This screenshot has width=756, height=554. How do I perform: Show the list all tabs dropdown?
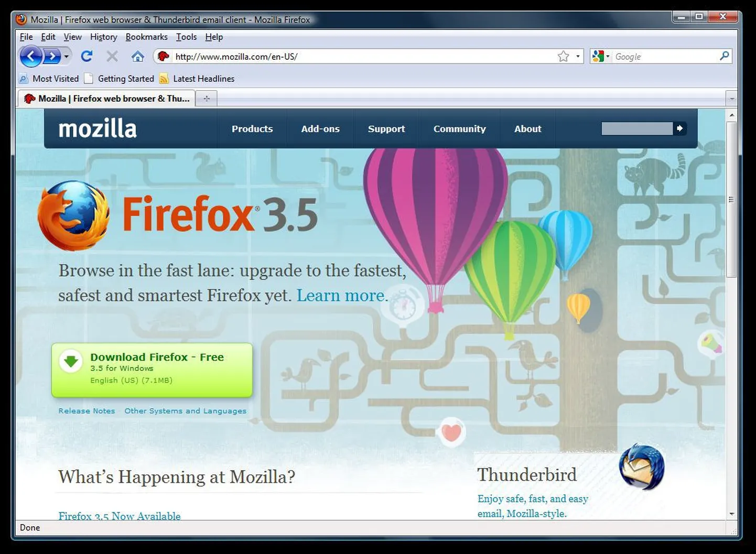(x=732, y=99)
